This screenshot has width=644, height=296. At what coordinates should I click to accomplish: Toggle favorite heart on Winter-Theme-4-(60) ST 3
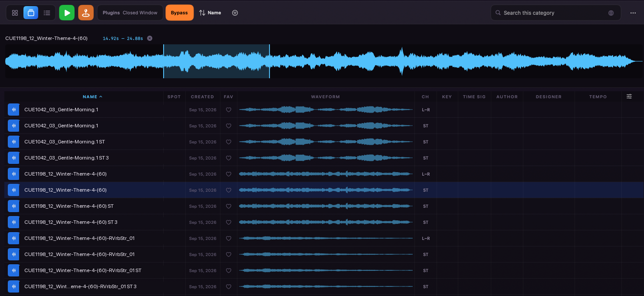[x=229, y=223]
